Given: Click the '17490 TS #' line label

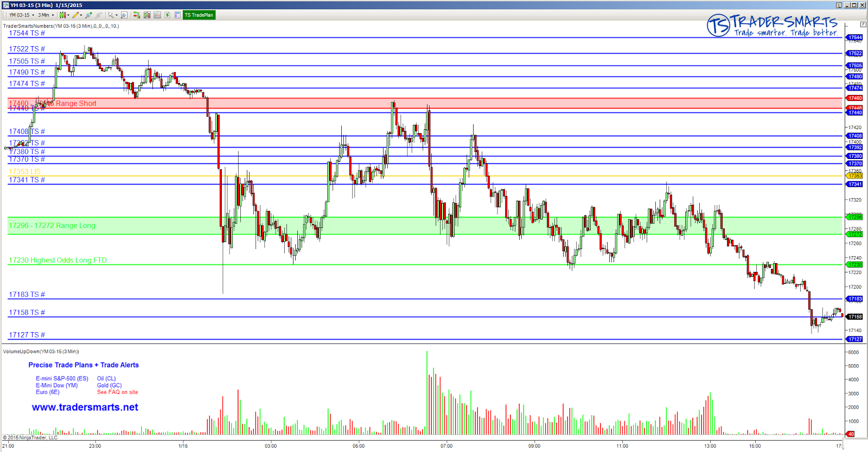Looking at the screenshot, I should pos(27,72).
